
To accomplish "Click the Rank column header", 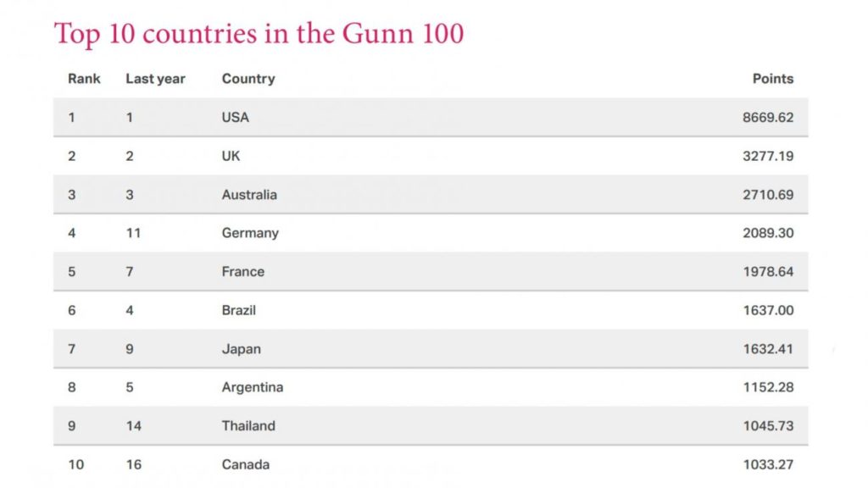I will pos(84,79).
